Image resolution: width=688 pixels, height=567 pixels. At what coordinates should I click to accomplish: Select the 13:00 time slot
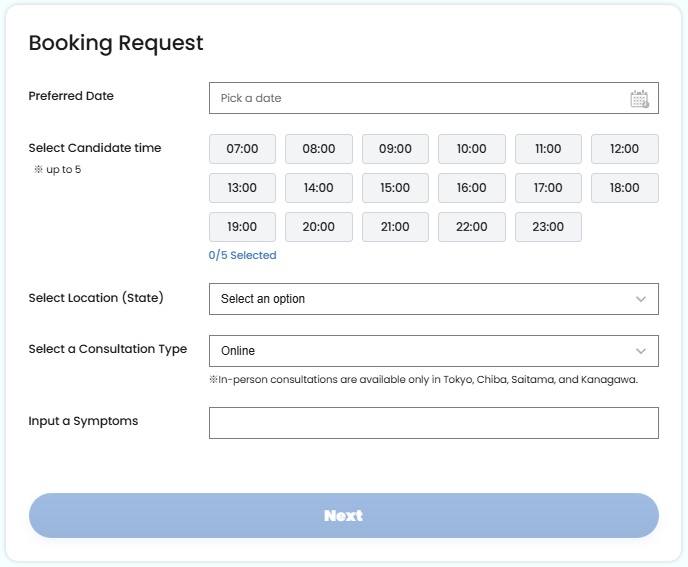click(242, 188)
